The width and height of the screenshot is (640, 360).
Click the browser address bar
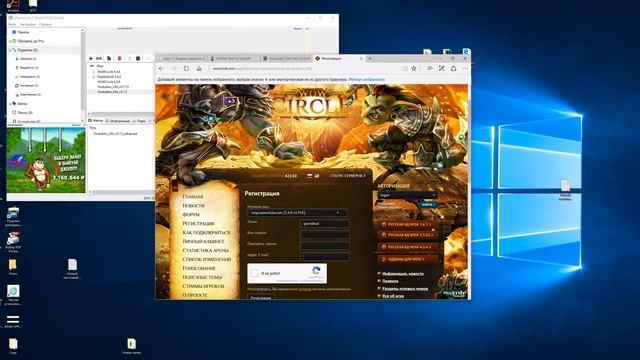[304, 69]
